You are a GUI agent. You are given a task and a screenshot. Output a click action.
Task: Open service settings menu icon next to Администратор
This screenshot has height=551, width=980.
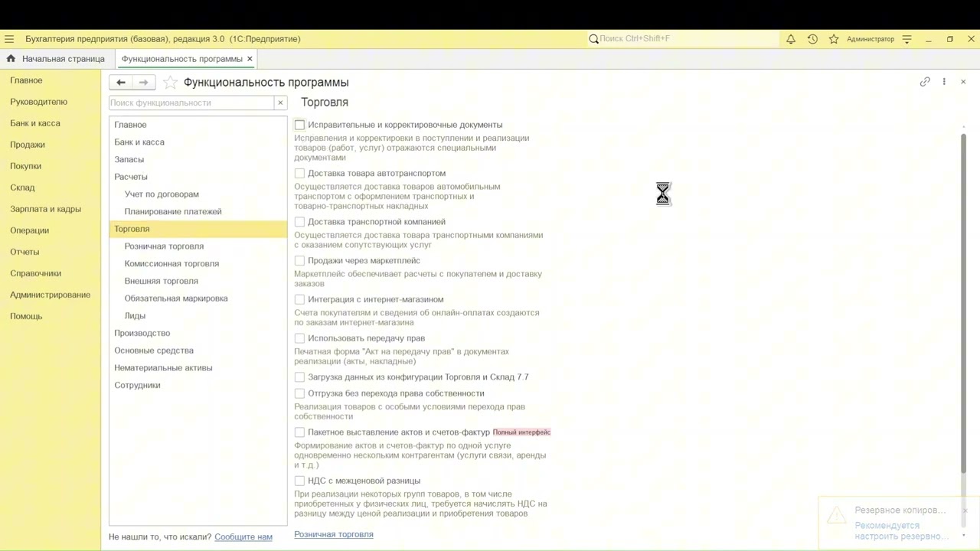pos(906,39)
